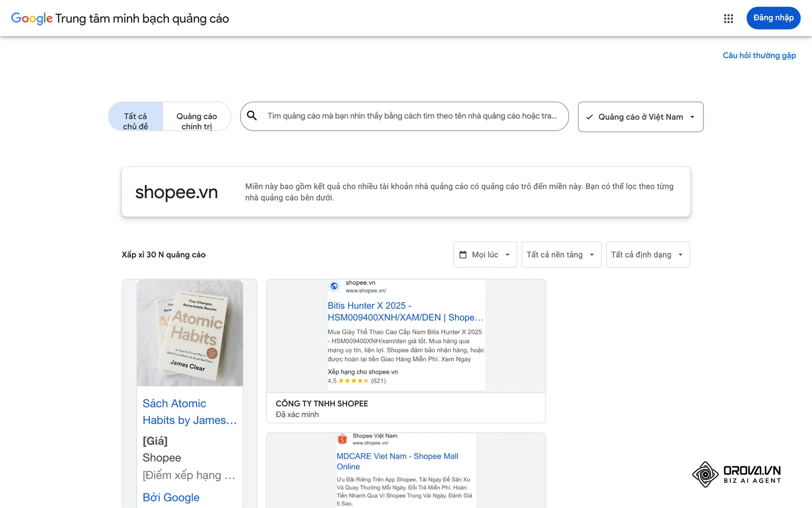The image size is (812, 508).
Task: Switch to Quảng cáo chính trị tab
Action: [x=196, y=116]
